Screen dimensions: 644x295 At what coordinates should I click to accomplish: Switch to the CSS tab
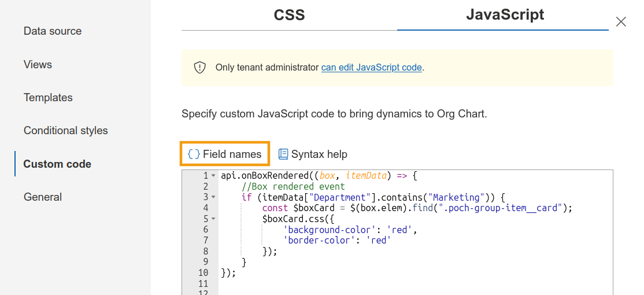pyautogui.click(x=289, y=15)
